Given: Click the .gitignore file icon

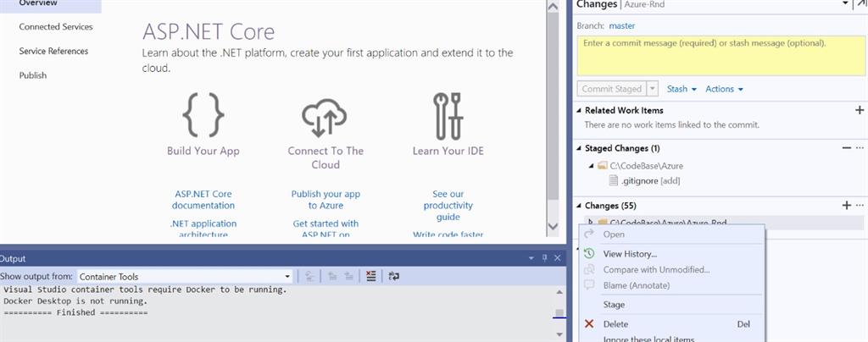Looking at the screenshot, I should (613, 180).
